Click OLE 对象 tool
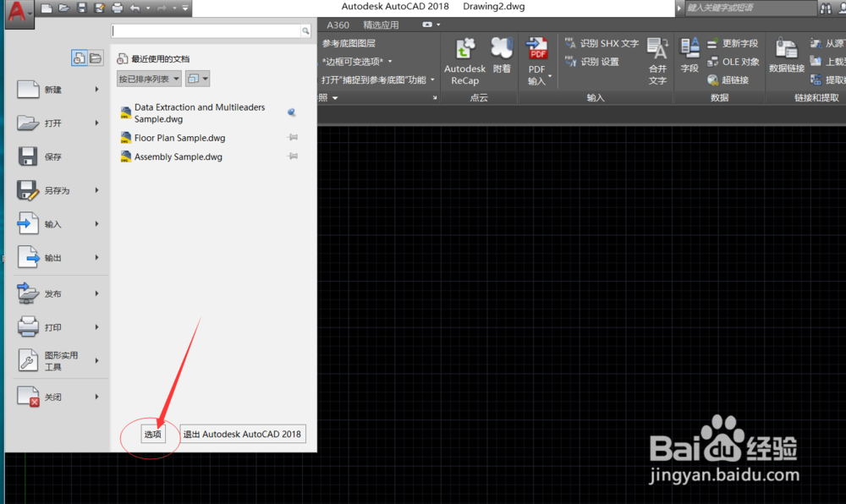Viewport: 846px width, 504px height. (x=733, y=62)
